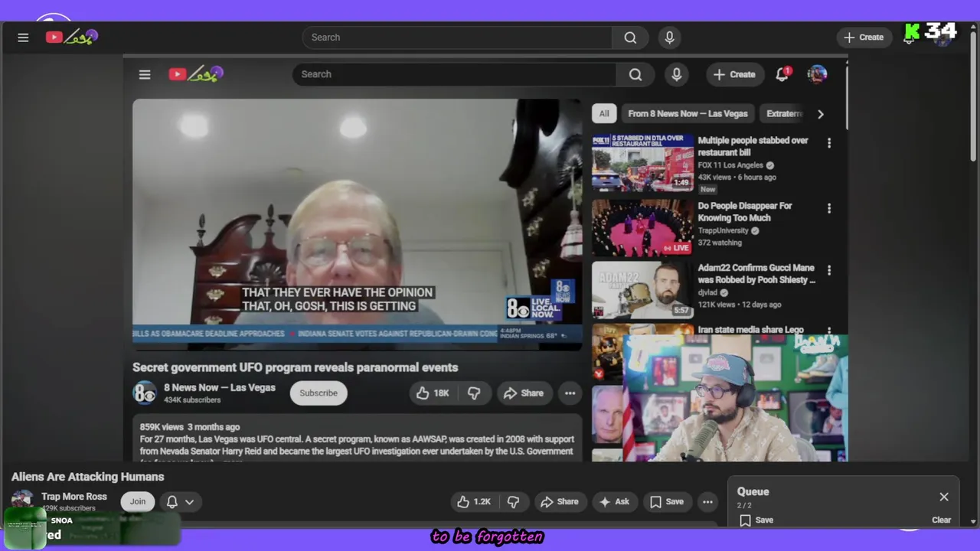Open the inner page hamburger menu
Screen dimensions: 980x551
pos(145,74)
